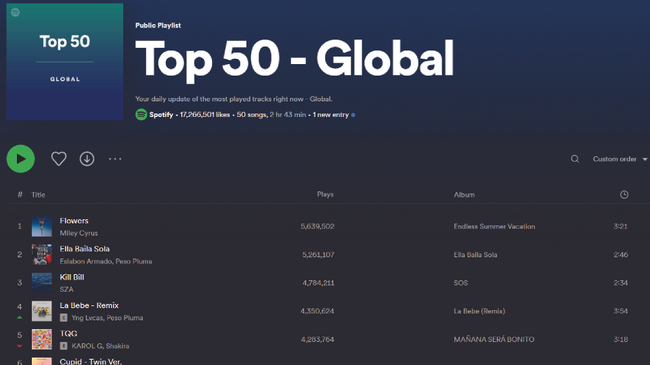
Task: Click track number 3 in the list
Action: click(x=19, y=283)
